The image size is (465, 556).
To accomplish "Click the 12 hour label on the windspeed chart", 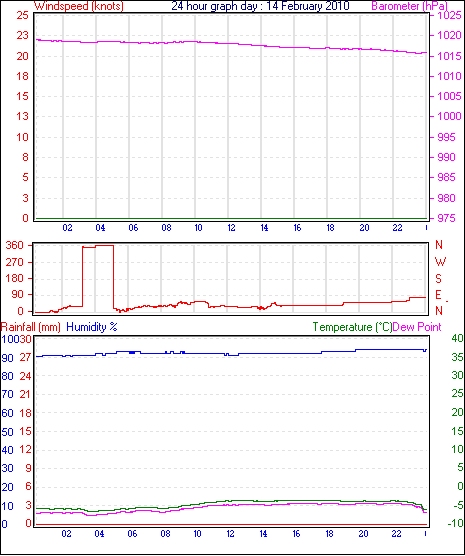I will coord(231,228).
